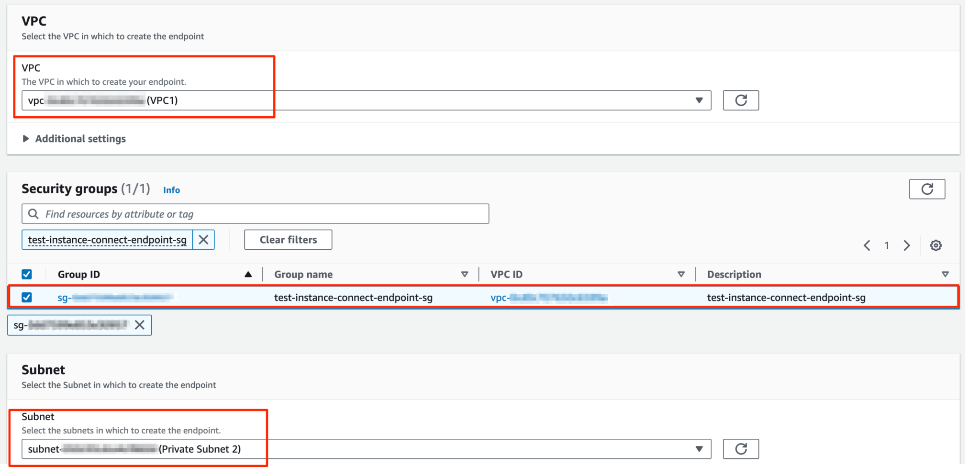Click the Clear filters button
Image resolution: width=980 pixels, height=467 pixels.
point(288,239)
